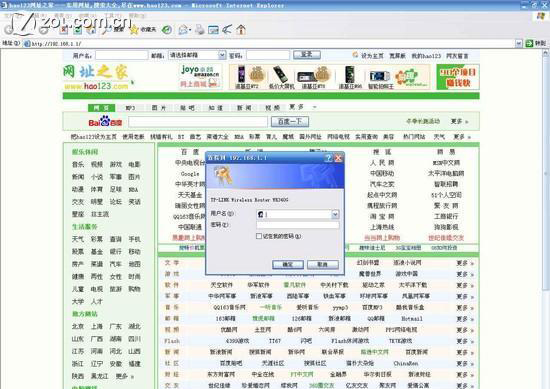Expand the username dropdown in login dialog
The height and width of the screenshot is (389, 550).
[335, 214]
